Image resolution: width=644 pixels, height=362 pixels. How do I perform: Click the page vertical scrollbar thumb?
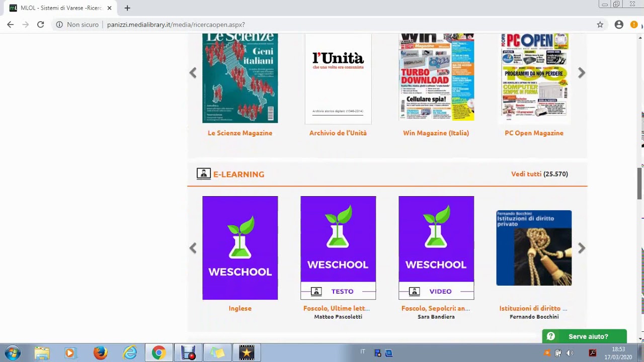(x=640, y=183)
